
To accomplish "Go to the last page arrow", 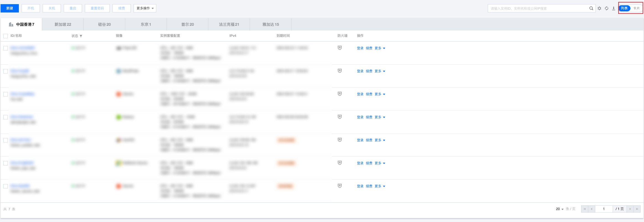I will 637,209.
